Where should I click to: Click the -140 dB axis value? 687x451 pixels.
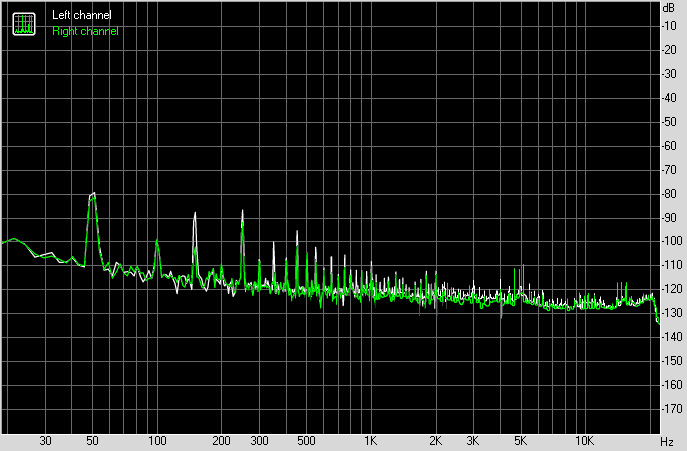(671, 337)
